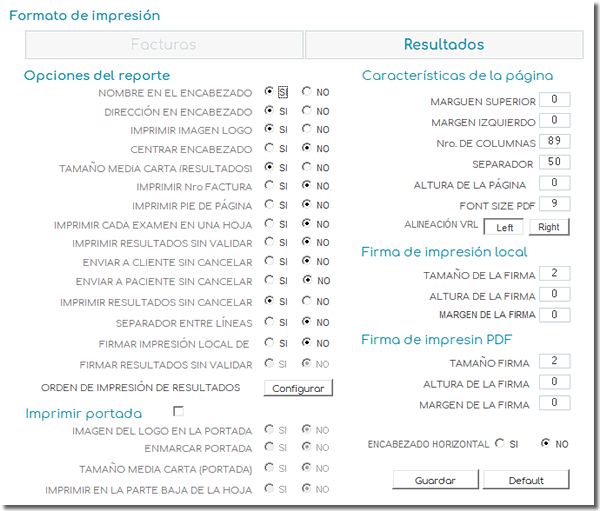Open the Resultados tab
This screenshot has height=511, width=600.
[x=444, y=45]
